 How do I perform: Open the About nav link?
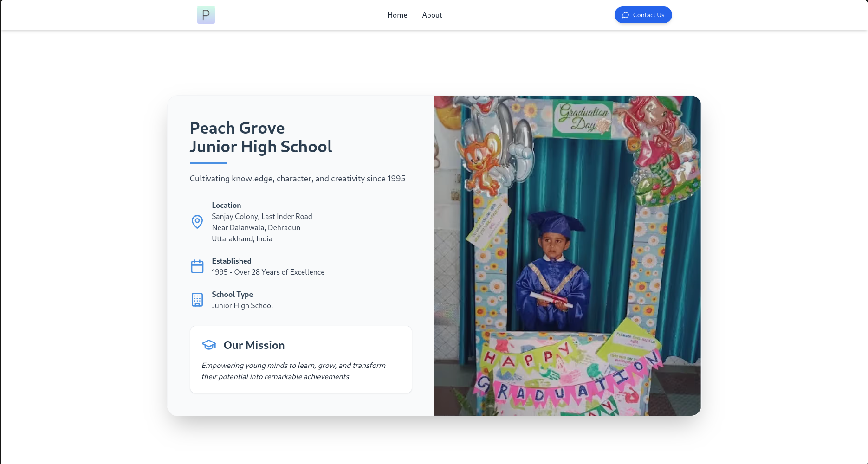point(432,15)
